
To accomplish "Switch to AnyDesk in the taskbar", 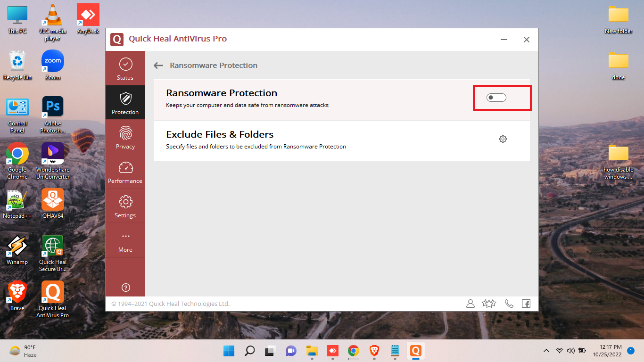I will point(332,351).
